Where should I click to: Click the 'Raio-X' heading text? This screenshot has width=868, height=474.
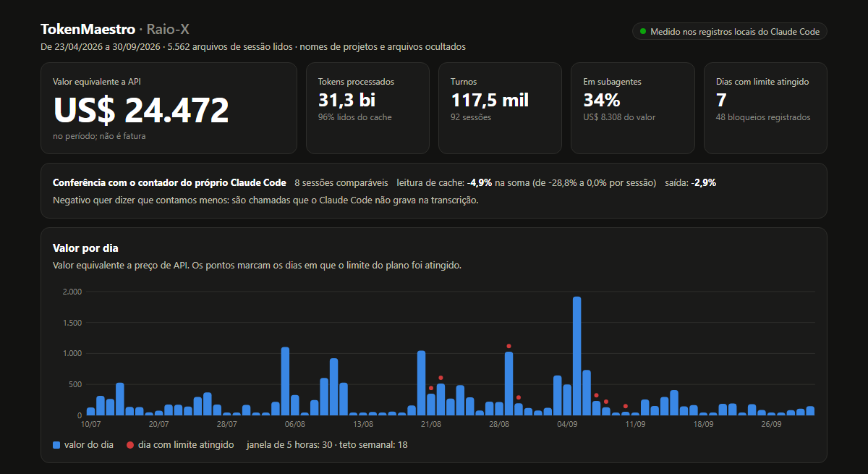(x=168, y=30)
